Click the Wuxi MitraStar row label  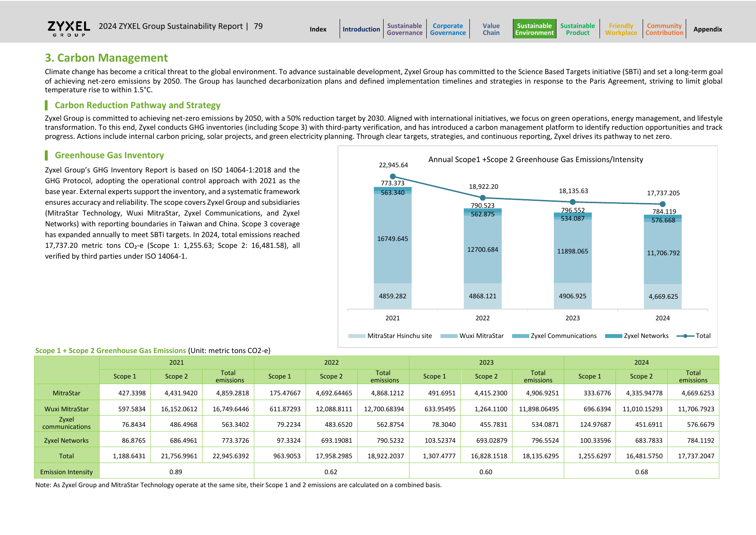click(66, 409)
